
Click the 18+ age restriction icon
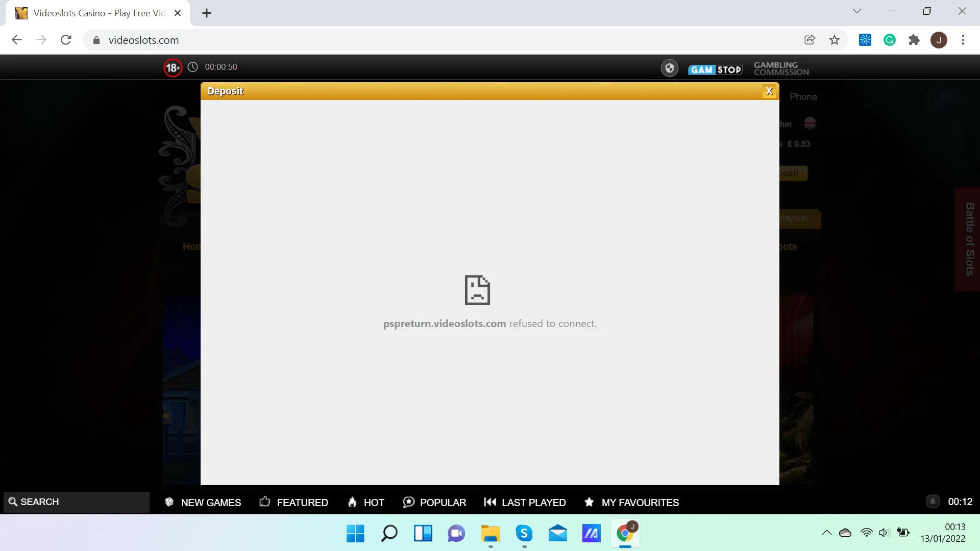[173, 67]
